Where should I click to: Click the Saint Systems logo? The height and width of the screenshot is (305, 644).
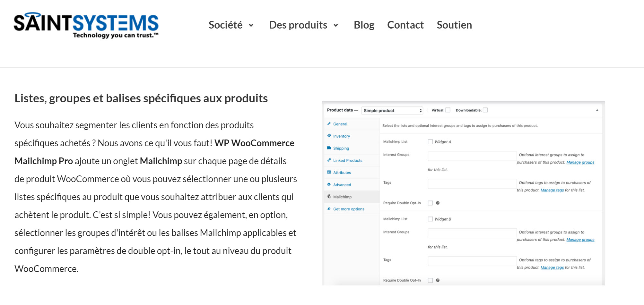pos(86,26)
